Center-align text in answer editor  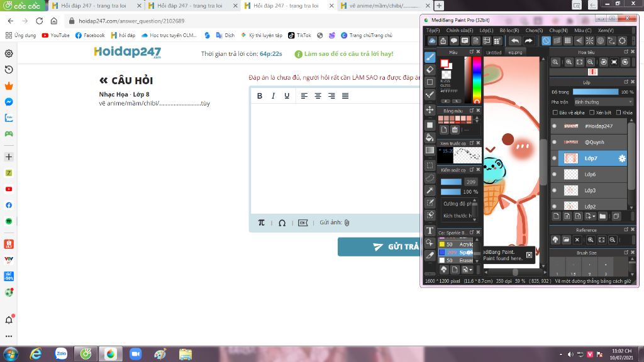[318, 96]
